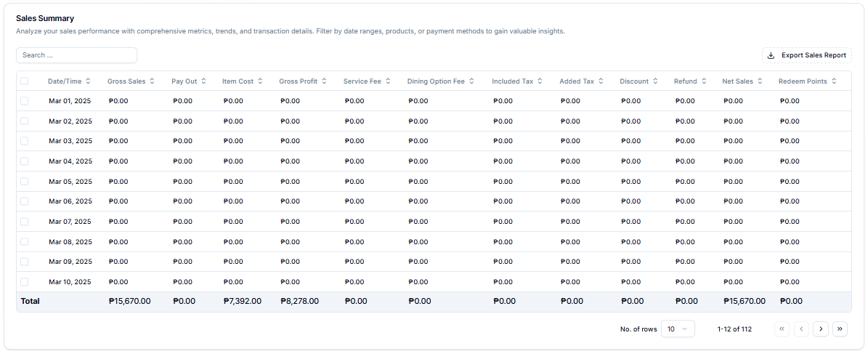Toggle sorting on the Gross Profit column

point(324,81)
